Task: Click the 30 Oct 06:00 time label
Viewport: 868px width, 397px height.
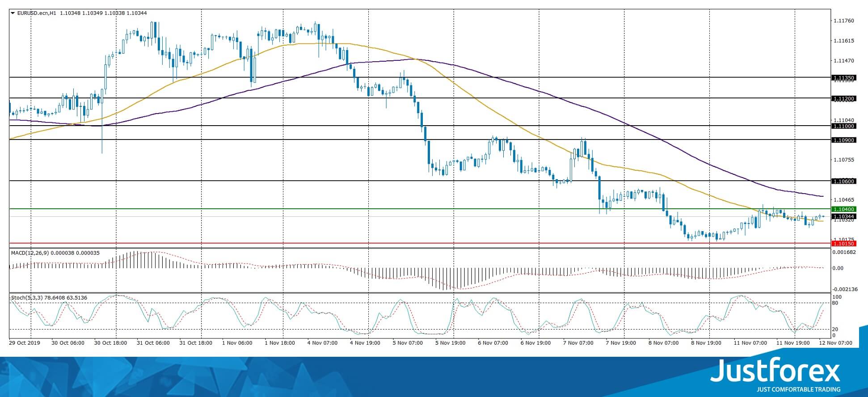Action: [68, 343]
